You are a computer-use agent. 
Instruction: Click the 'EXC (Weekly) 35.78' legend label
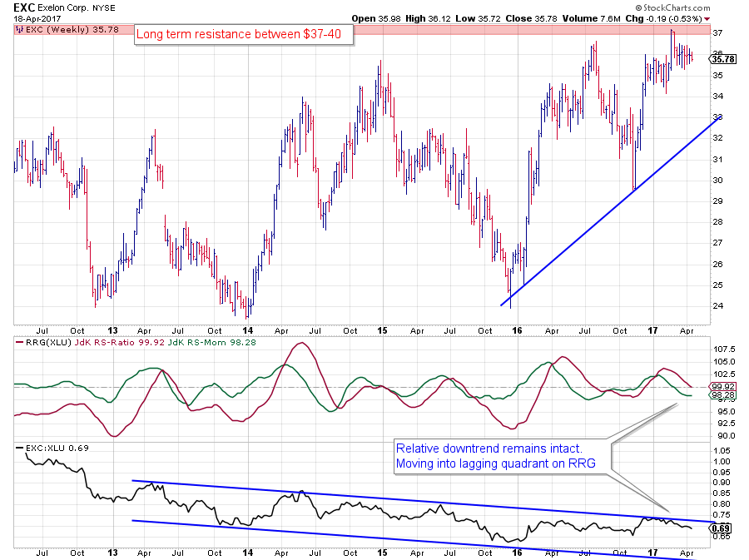pyautogui.click(x=72, y=30)
